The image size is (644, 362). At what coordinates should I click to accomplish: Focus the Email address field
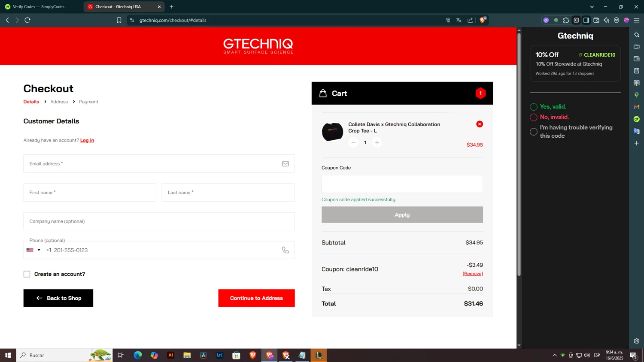[159, 163]
